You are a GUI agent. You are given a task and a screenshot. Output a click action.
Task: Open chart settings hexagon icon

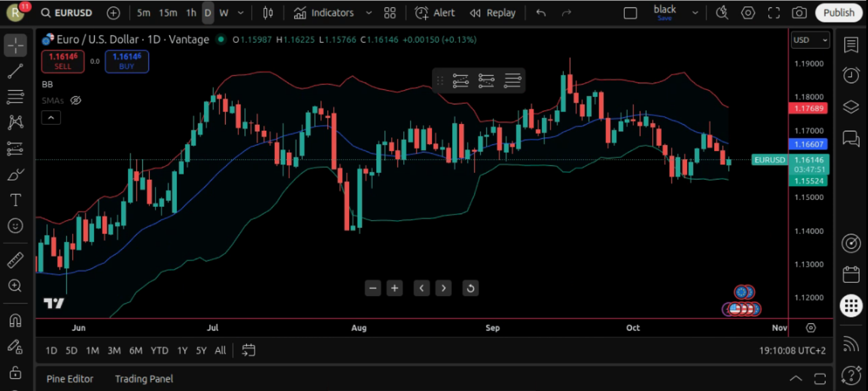[x=748, y=13]
